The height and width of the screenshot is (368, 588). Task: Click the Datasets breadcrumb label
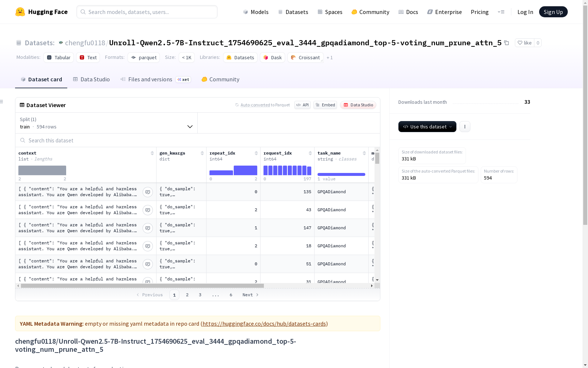(39, 43)
